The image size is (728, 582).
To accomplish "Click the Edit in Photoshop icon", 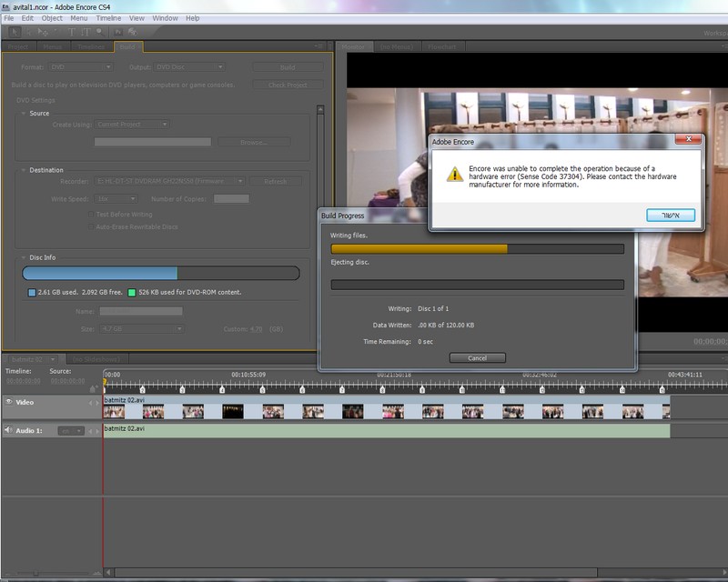I will click(118, 32).
